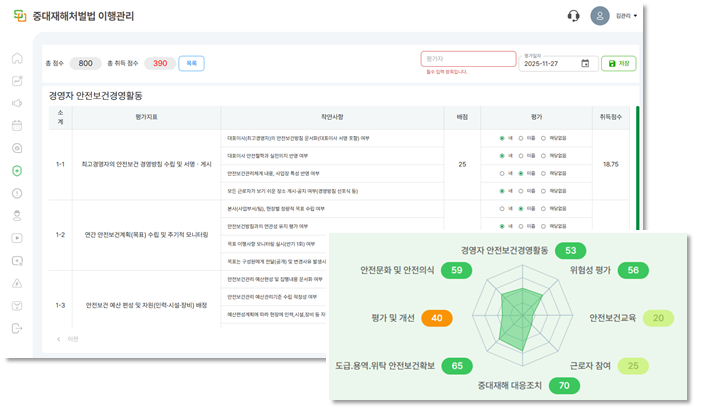This screenshot has height=411, width=704.
Task: Select '예' radio in first evaluation row
Action: pyautogui.click(x=502, y=138)
